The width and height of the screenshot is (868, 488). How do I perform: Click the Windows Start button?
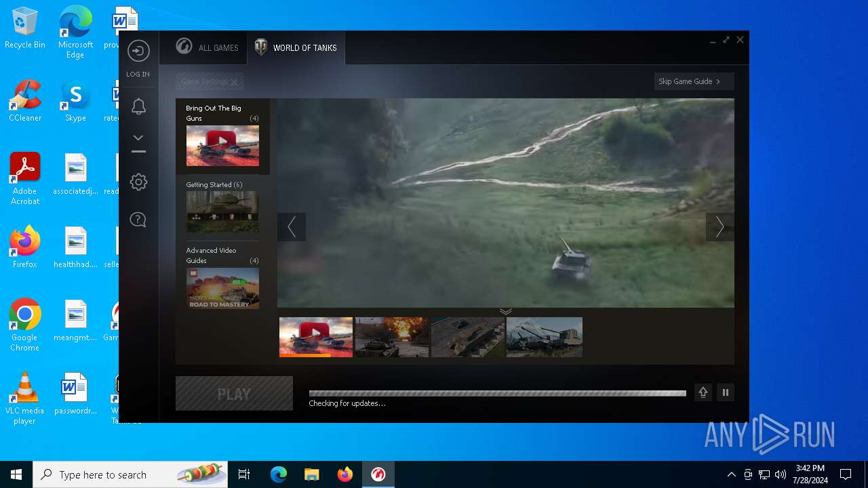click(x=16, y=474)
